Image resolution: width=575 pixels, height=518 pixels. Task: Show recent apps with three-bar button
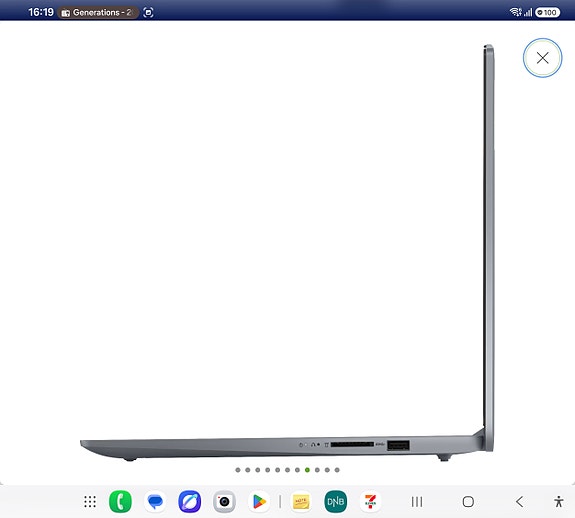click(x=417, y=502)
